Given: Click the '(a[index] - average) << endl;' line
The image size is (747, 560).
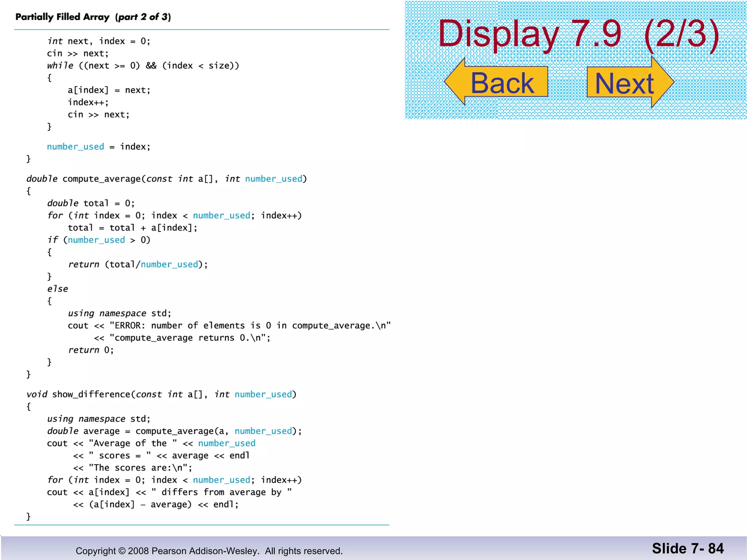Looking at the screenshot, I should pyautogui.click(x=156, y=505).
